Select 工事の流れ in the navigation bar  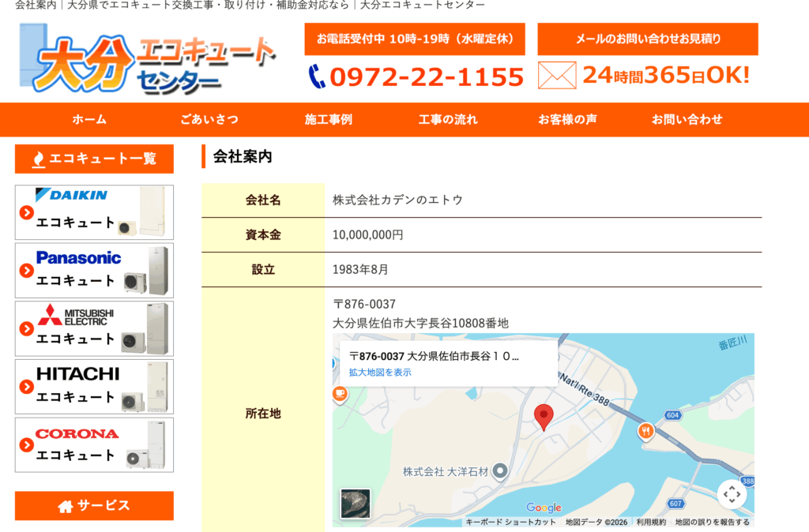447,119
